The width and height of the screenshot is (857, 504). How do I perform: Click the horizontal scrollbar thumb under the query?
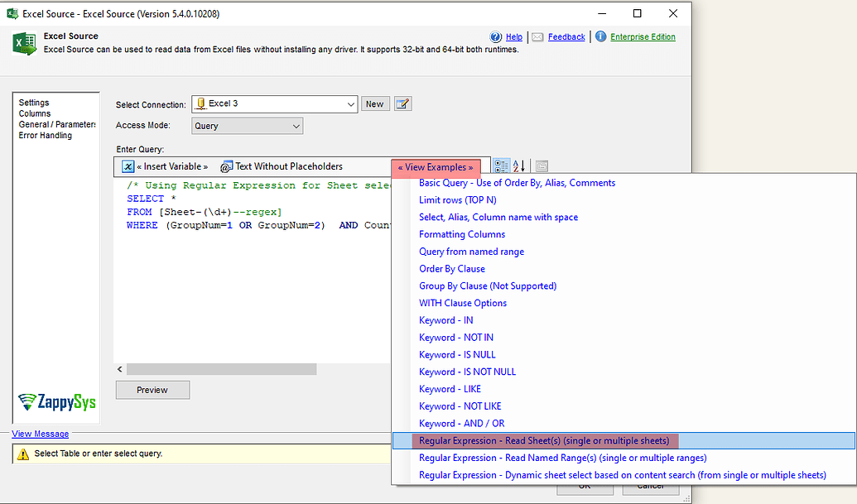[221, 370]
